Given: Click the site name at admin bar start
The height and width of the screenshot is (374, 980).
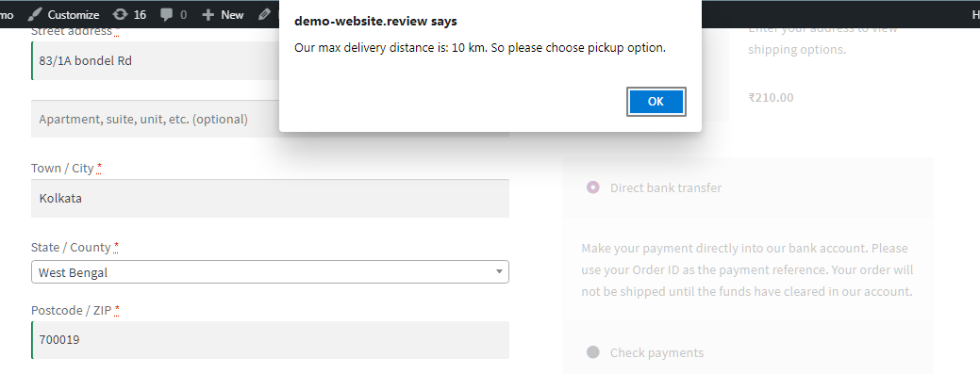Looking at the screenshot, I should pyautogui.click(x=7, y=14).
